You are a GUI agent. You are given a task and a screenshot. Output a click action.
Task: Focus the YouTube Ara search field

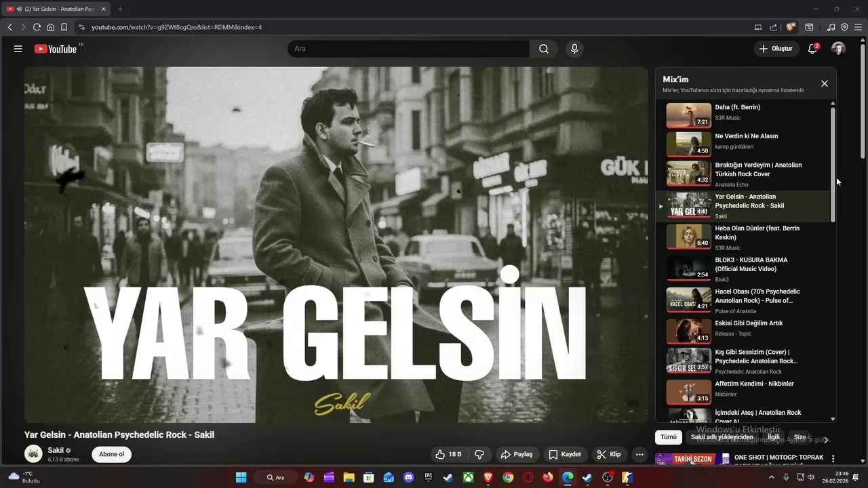[408, 49]
